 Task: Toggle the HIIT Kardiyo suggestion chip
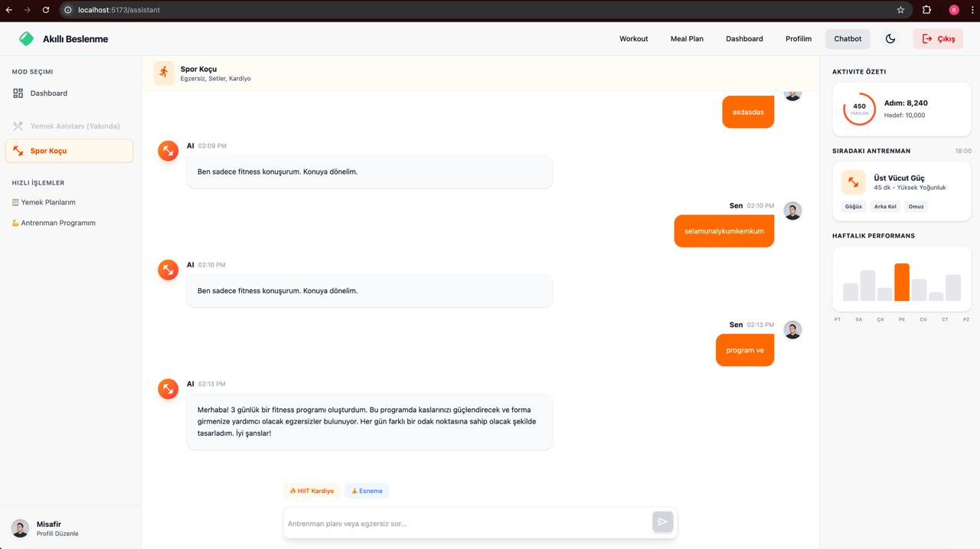click(x=312, y=491)
